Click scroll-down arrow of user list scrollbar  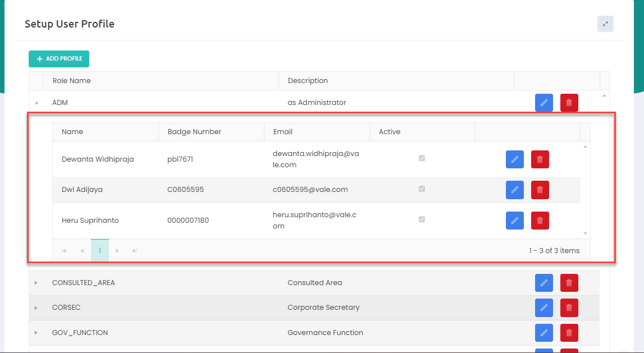(x=585, y=233)
